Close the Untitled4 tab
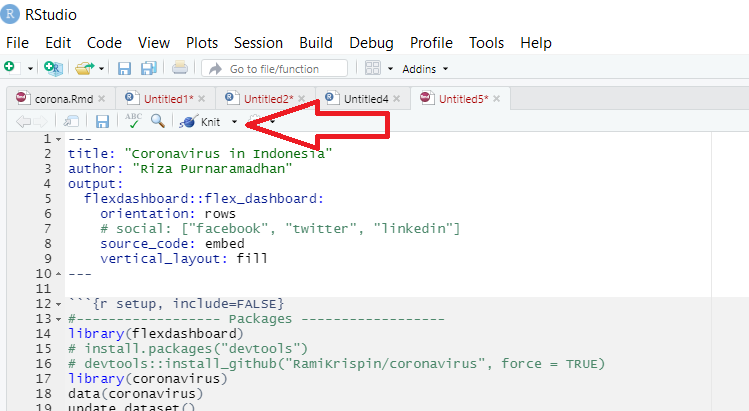The height and width of the screenshot is (411, 749). coord(396,99)
